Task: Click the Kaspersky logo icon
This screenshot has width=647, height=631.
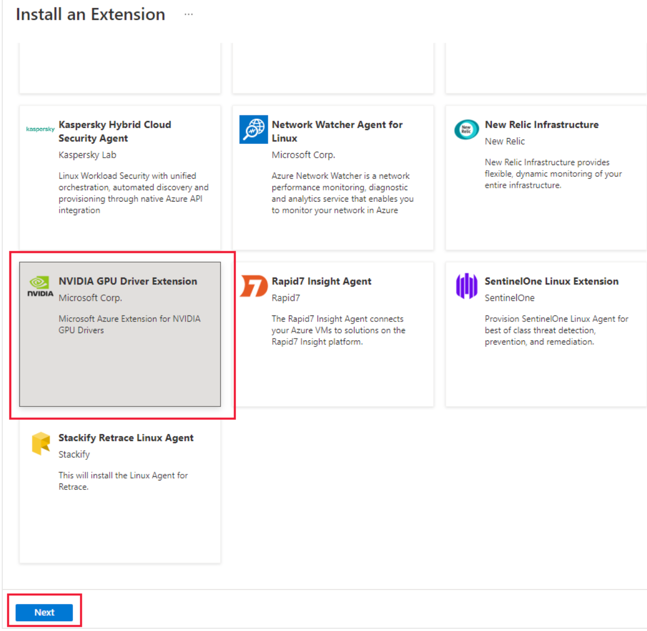Action: 40,129
